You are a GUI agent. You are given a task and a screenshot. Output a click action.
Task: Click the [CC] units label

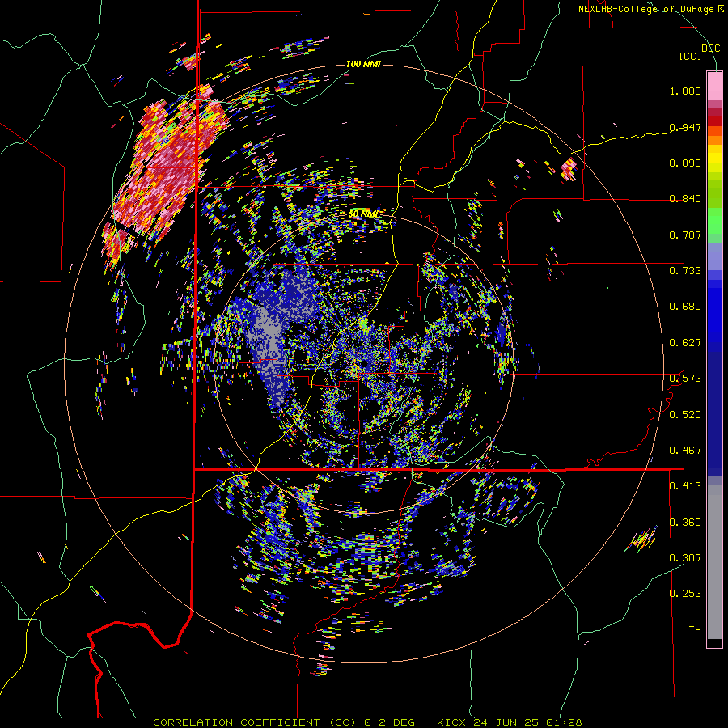pyautogui.click(x=691, y=57)
